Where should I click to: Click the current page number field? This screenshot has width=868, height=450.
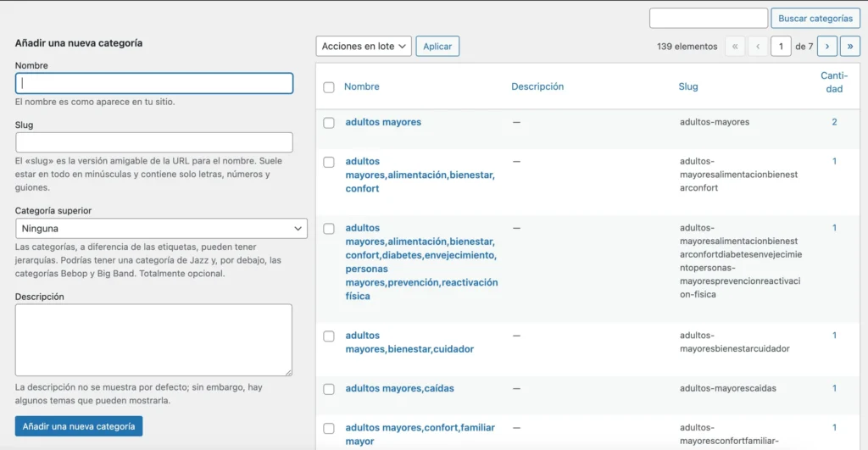pyautogui.click(x=781, y=47)
